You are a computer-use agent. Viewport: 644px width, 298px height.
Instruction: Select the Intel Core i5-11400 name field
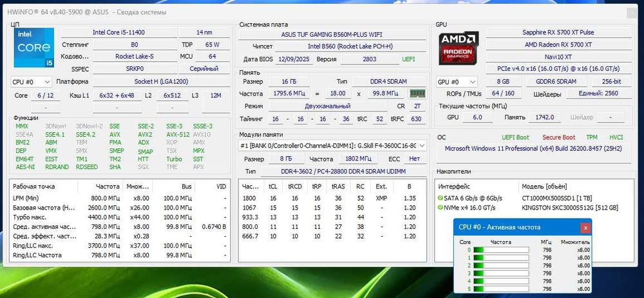[x=118, y=32]
